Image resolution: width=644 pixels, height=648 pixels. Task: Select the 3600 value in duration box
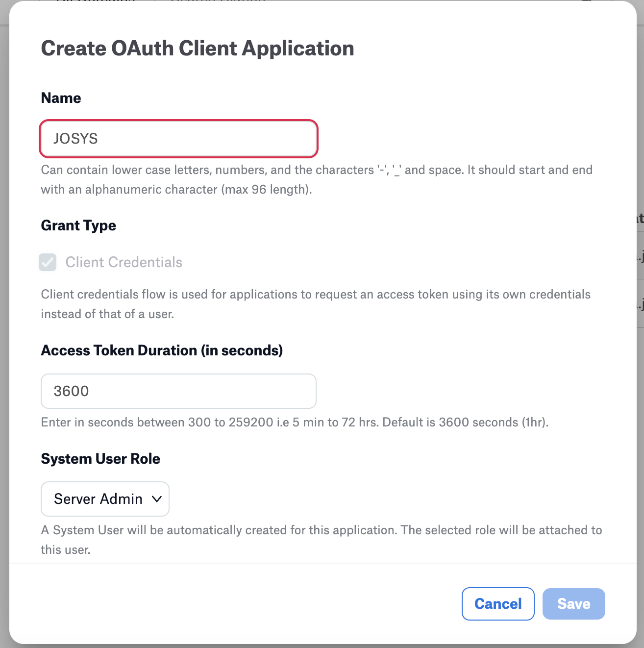(x=72, y=391)
